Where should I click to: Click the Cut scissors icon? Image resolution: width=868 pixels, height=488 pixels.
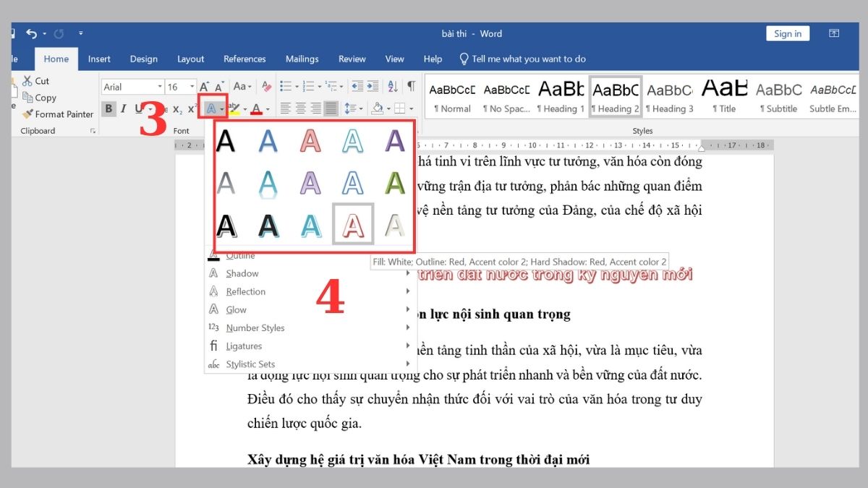tap(27, 81)
